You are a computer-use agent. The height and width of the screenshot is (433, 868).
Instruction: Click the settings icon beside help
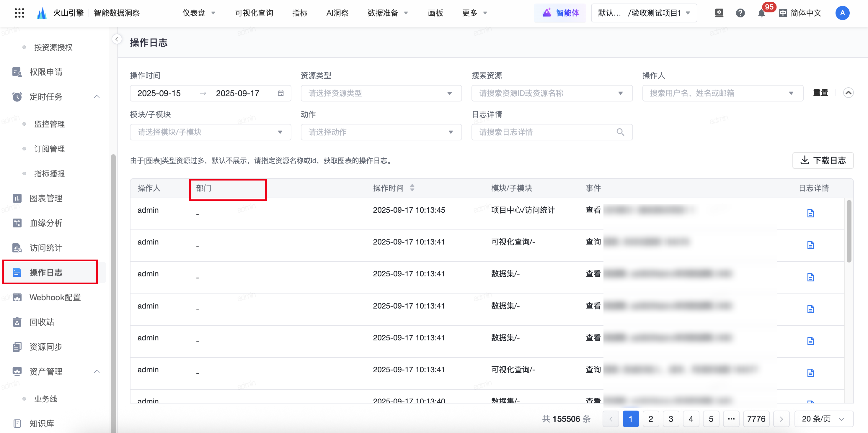click(719, 13)
